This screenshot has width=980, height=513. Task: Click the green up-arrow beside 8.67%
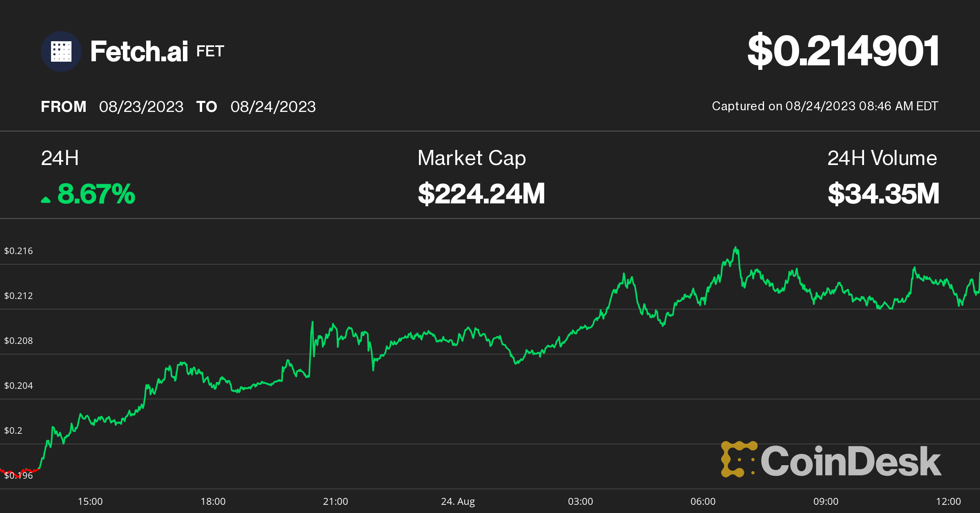pyautogui.click(x=46, y=199)
